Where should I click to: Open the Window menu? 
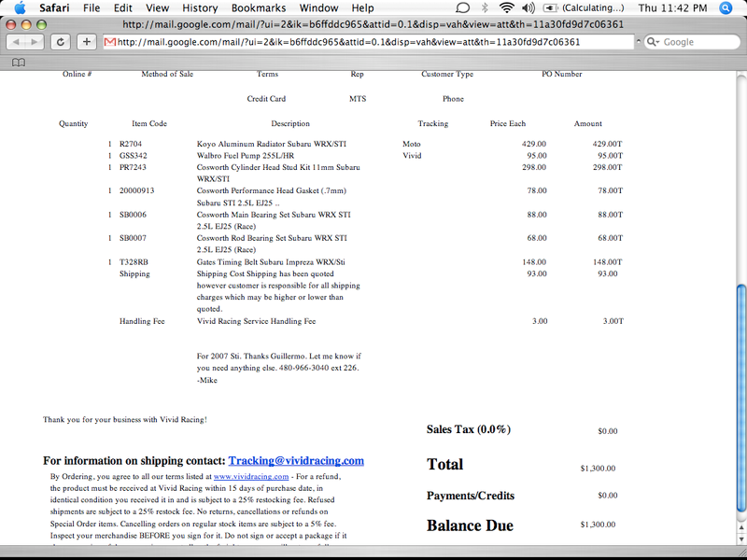(x=318, y=8)
